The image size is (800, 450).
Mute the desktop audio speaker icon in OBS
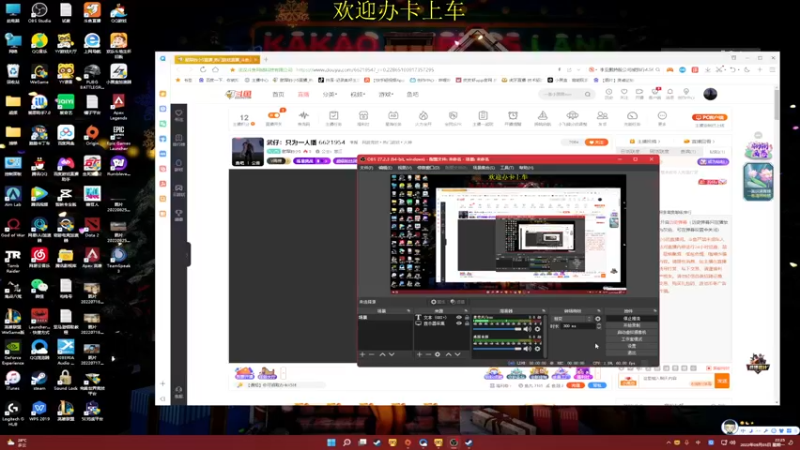(x=527, y=348)
